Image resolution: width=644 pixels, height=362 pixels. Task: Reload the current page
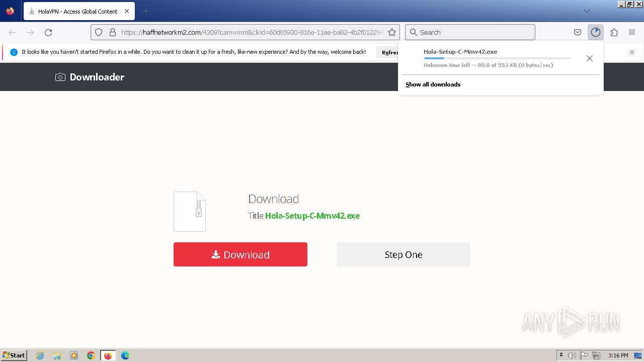pos(48,32)
